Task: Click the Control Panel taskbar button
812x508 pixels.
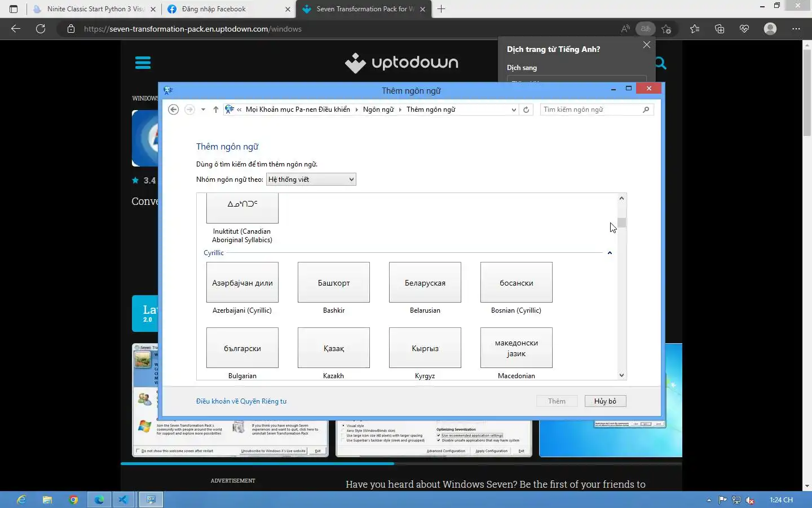Action: pos(151,500)
